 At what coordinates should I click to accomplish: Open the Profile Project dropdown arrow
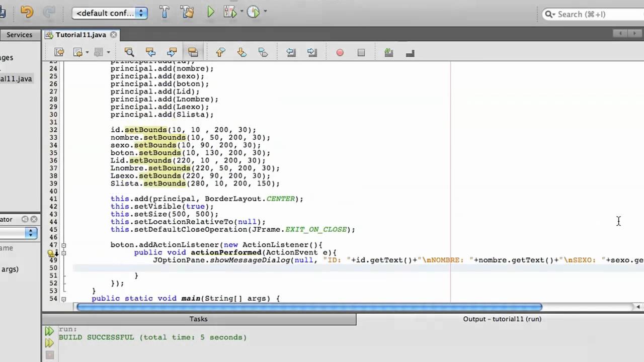coord(265,12)
